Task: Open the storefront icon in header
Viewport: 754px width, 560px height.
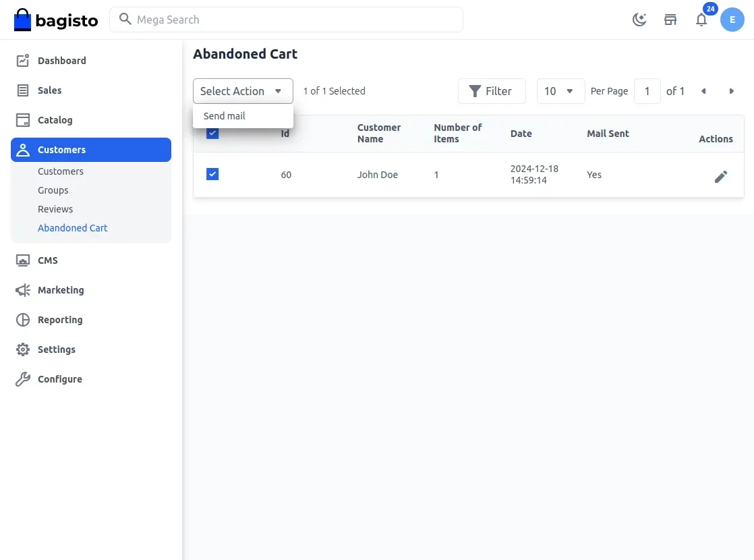Action: [x=670, y=20]
